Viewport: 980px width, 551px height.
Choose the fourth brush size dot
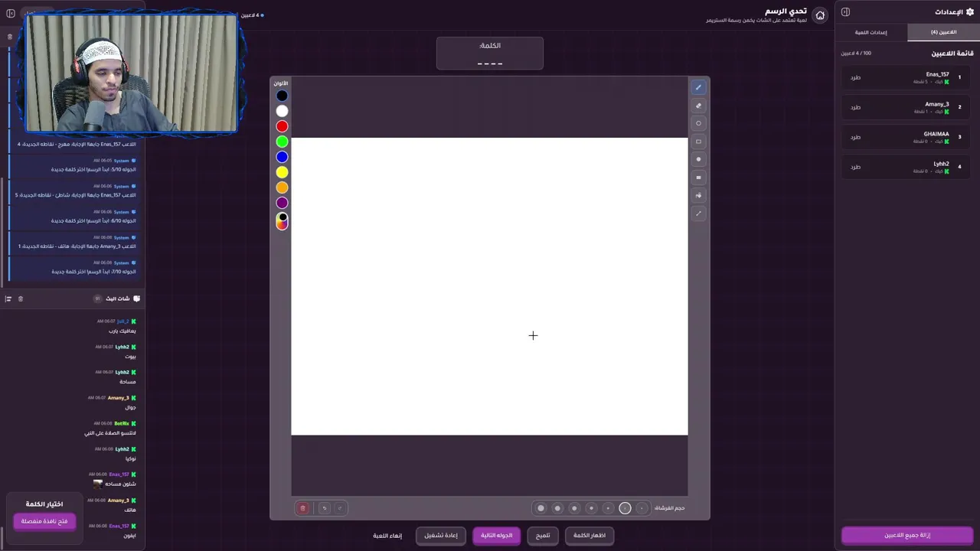[591, 508]
